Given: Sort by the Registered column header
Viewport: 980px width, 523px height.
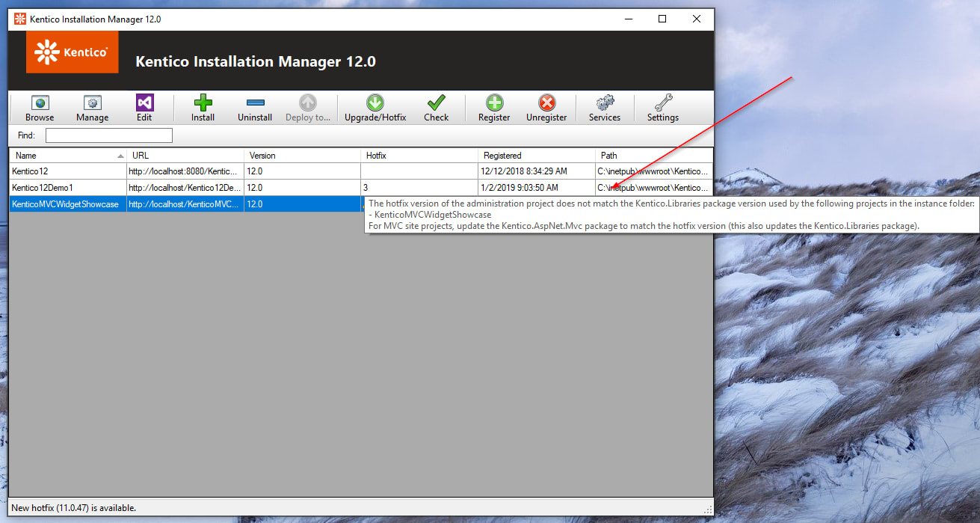Looking at the screenshot, I should [x=537, y=156].
